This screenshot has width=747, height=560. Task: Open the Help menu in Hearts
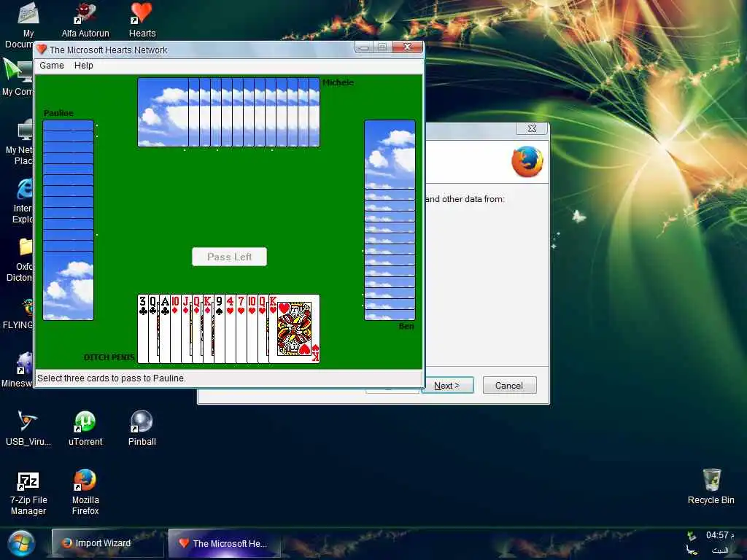tap(84, 66)
